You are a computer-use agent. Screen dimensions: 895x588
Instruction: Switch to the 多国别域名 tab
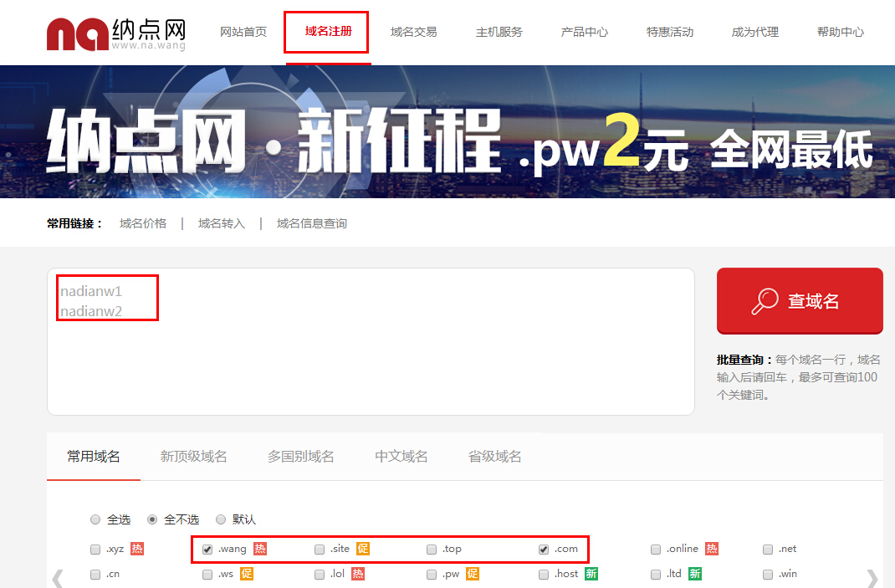(301, 456)
